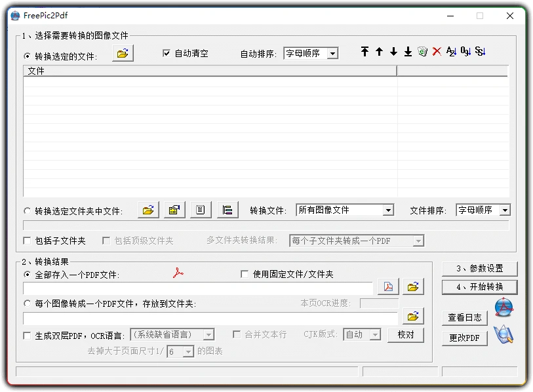Sort files numerically with 0-9 icon
Viewport: 533px width, 392px height.
click(x=465, y=51)
